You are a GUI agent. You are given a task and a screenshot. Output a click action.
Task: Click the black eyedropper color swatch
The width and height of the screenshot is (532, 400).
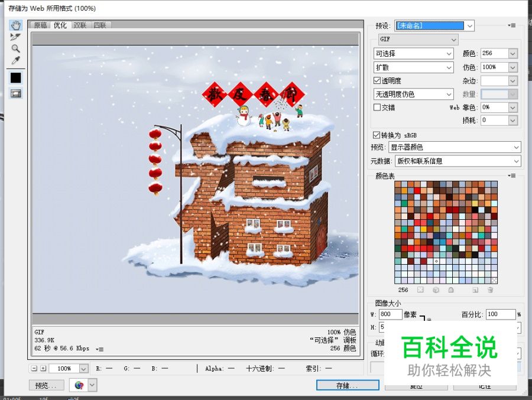(15, 77)
